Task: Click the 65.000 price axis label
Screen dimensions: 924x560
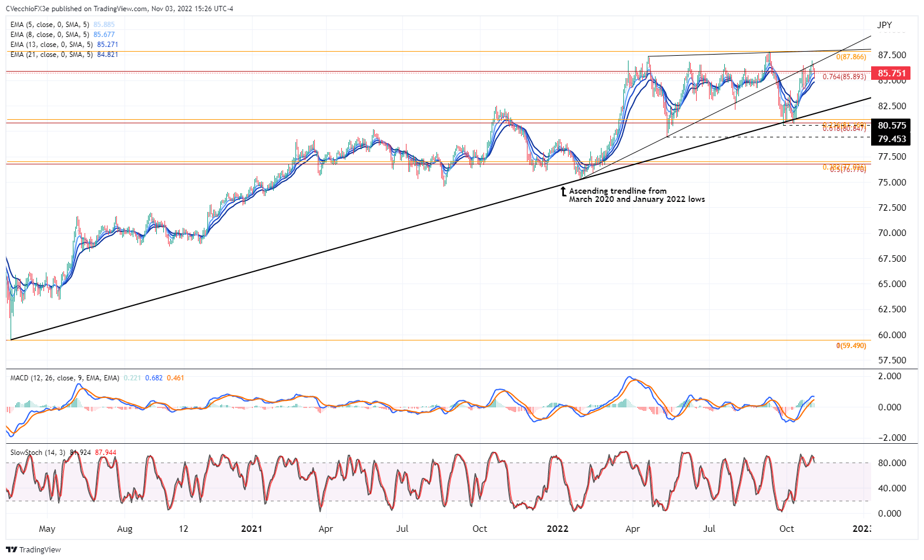Action: (892, 284)
